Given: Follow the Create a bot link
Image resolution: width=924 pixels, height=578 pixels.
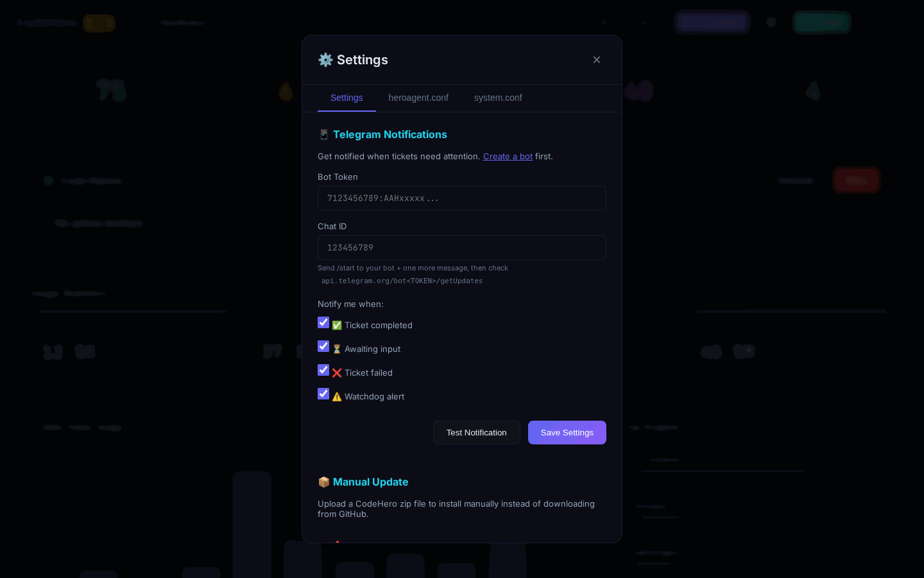Looking at the screenshot, I should [508, 156].
